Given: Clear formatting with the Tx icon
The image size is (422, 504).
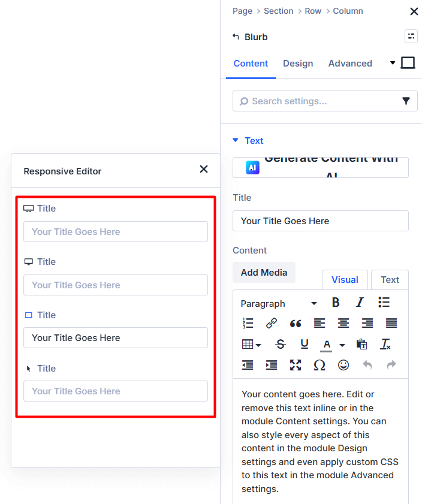Looking at the screenshot, I should click(385, 344).
